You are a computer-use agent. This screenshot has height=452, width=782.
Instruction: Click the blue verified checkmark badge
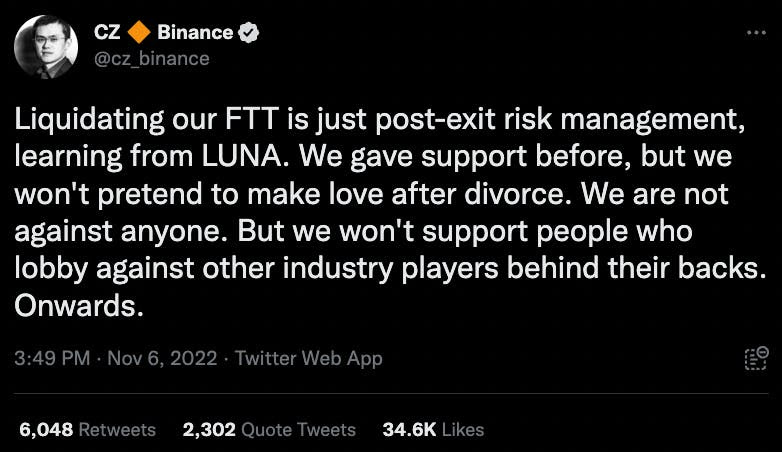248,32
